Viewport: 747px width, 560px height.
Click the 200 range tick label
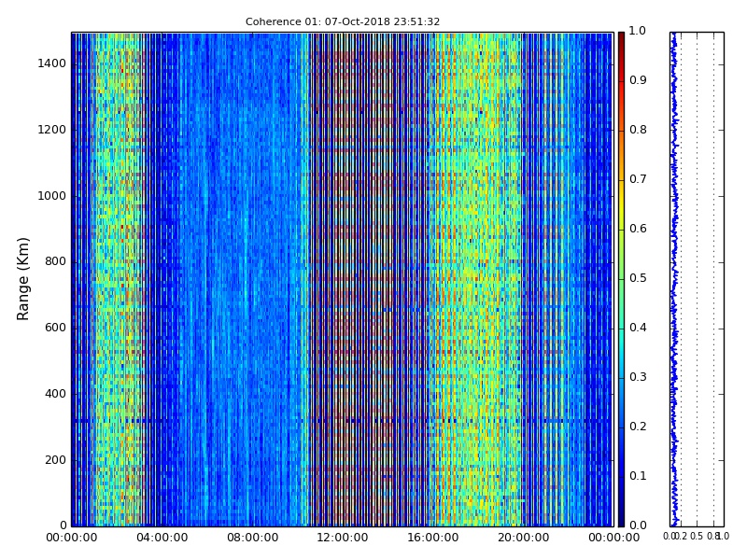tap(55, 460)
